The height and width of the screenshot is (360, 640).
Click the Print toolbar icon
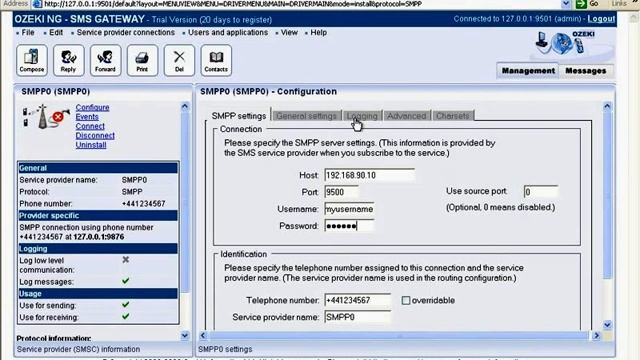click(142, 60)
